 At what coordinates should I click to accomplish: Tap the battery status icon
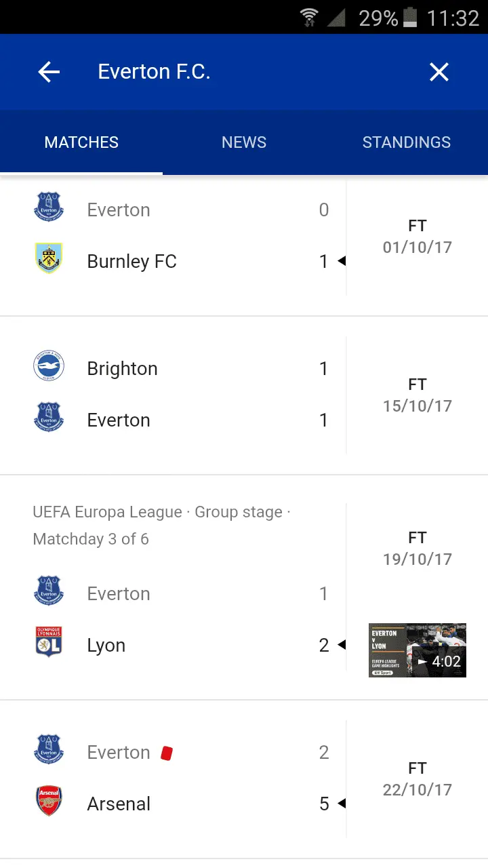click(x=410, y=18)
